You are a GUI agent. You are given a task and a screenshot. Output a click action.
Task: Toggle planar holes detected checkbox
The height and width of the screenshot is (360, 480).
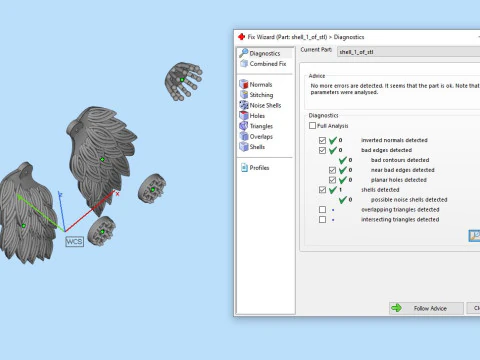332,180
